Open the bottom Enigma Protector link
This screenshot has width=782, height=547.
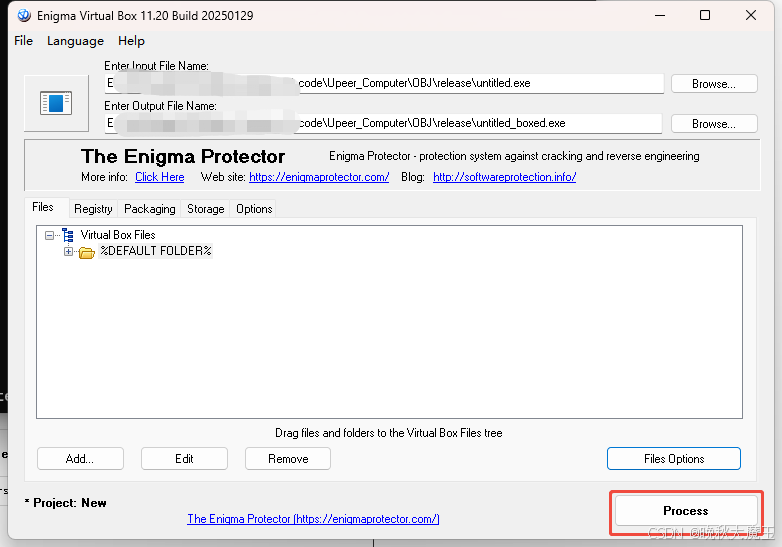[313, 519]
